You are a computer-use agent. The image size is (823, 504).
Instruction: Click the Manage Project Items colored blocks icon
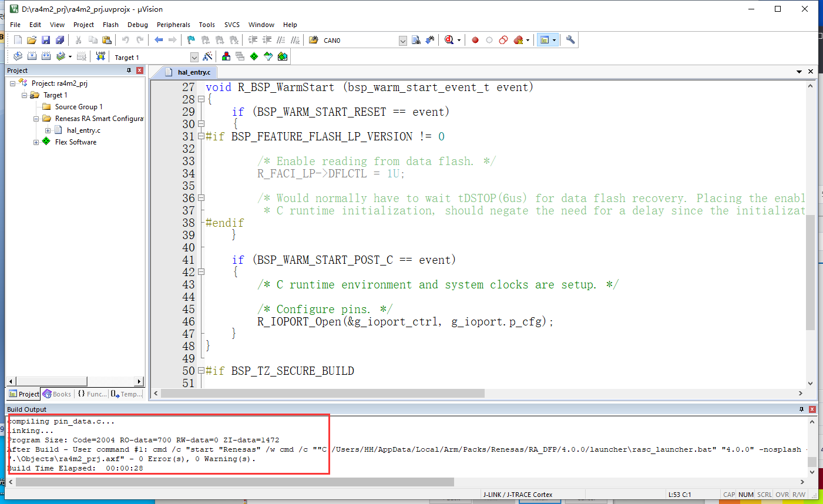(x=226, y=56)
